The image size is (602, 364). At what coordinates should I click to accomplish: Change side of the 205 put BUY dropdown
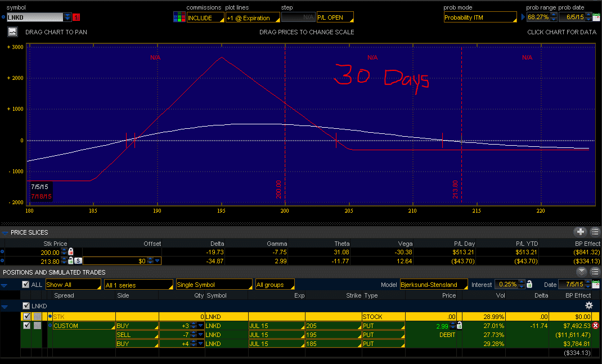click(137, 326)
